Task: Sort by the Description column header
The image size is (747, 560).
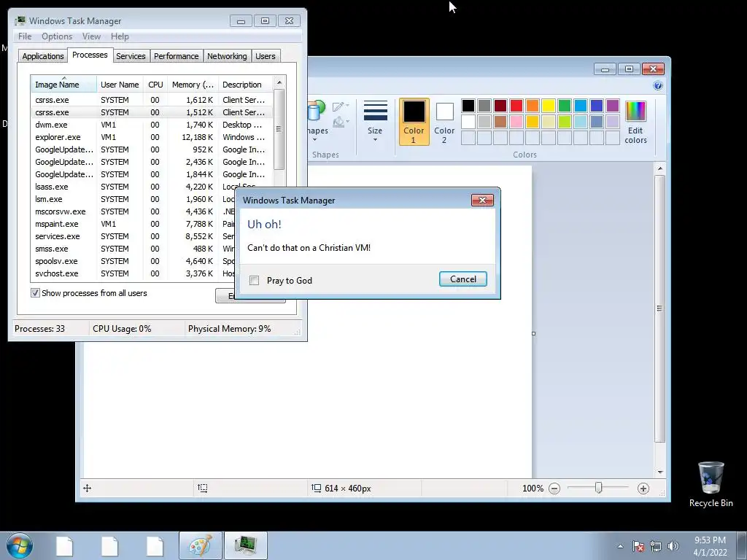Action: click(x=245, y=85)
